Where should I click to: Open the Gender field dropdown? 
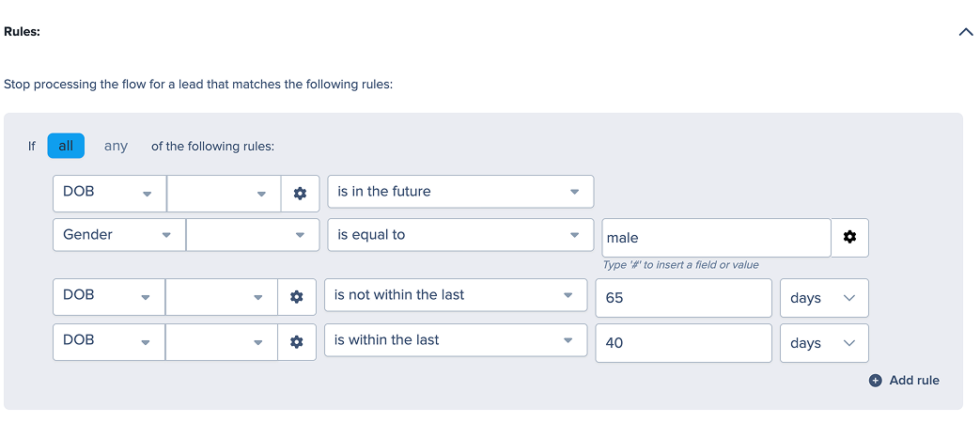pyautogui.click(x=118, y=235)
